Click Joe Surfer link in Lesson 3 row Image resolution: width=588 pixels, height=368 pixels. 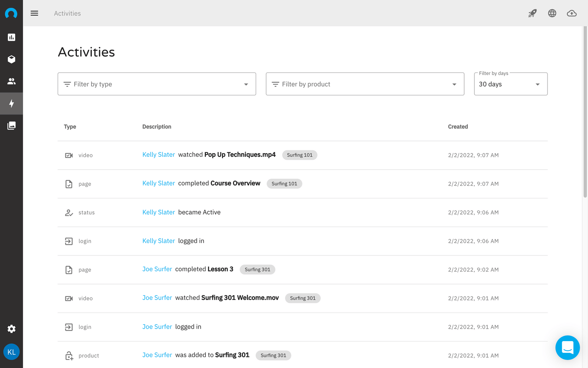coord(157,269)
